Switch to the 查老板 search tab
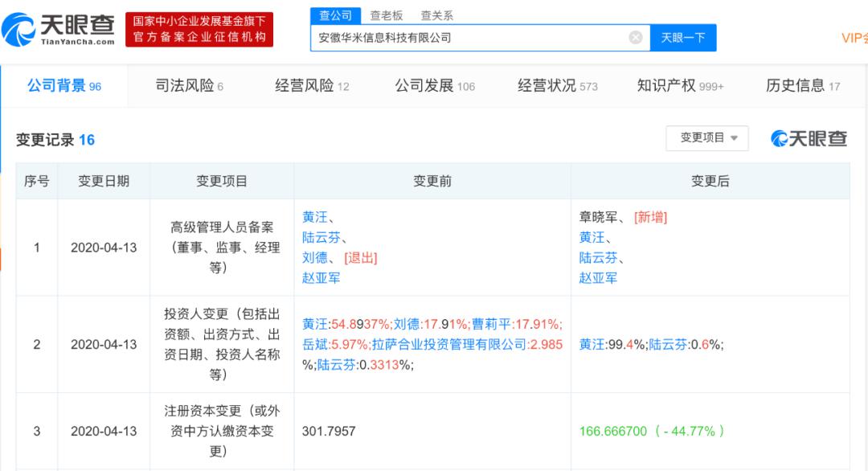 [x=386, y=15]
